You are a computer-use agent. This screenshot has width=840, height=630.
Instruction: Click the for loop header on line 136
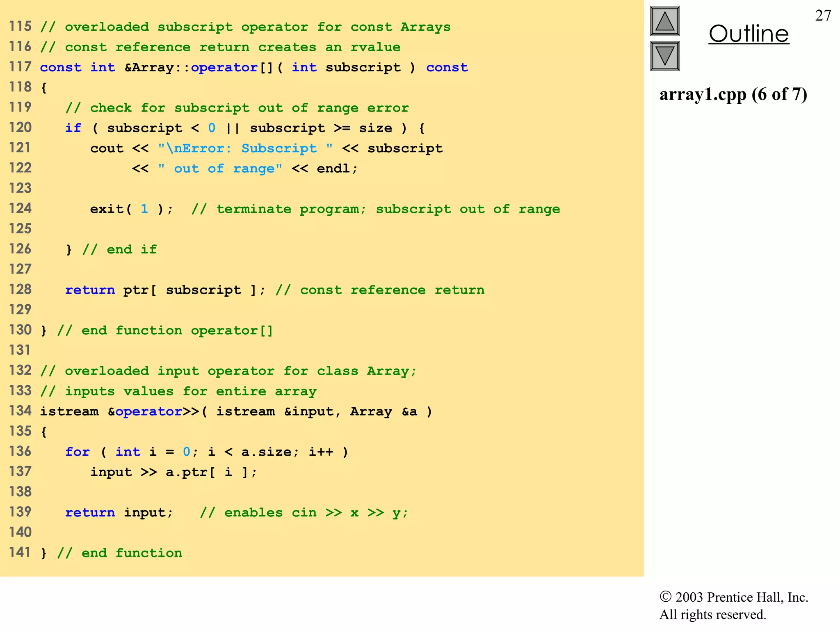coord(207,452)
